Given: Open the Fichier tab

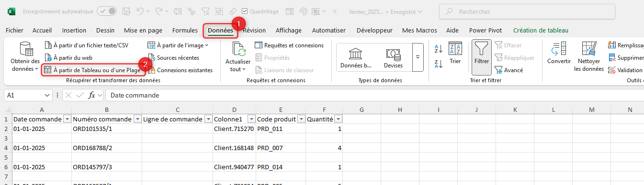Looking at the screenshot, I should tap(14, 30).
